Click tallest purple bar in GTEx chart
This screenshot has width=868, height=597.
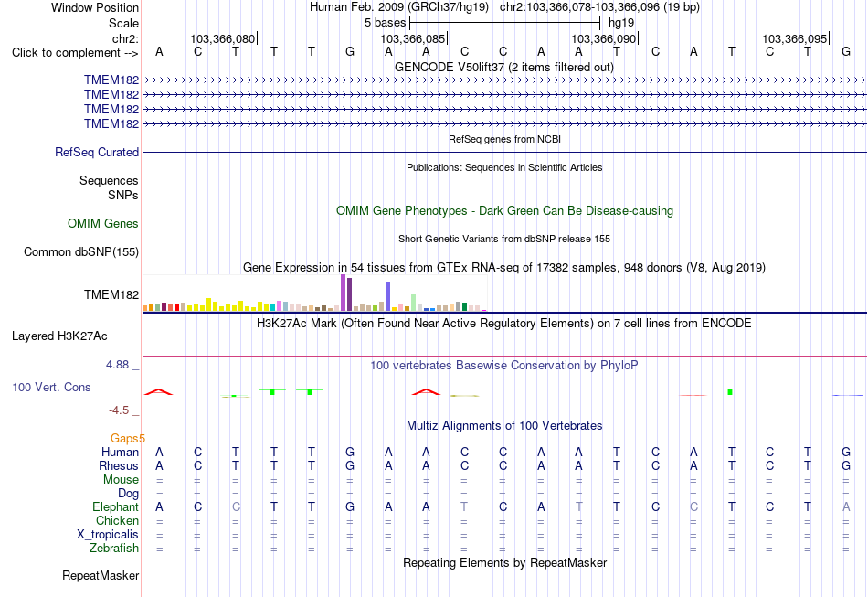tap(344, 293)
